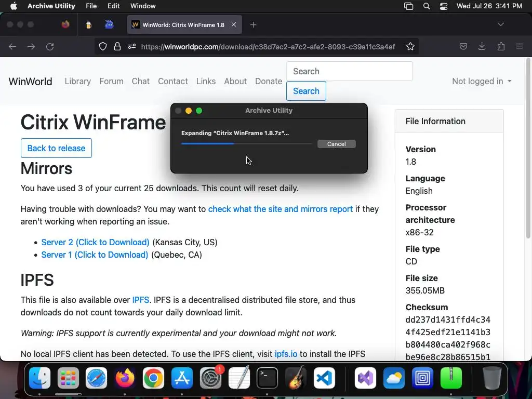Open Control Center in menu bar
532x399 pixels.
pyautogui.click(x=444, y=6)
